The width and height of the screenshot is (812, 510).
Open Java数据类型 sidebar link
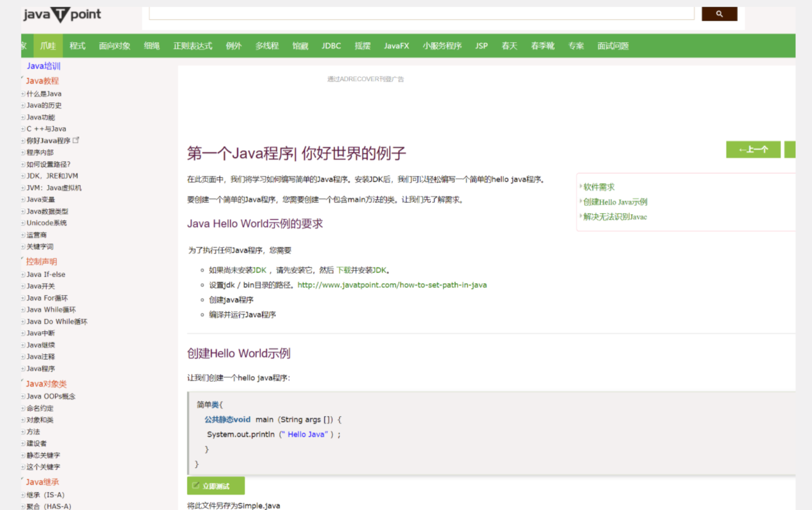(x=47, y=211)
